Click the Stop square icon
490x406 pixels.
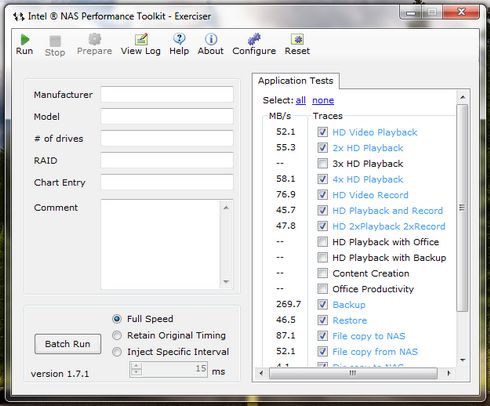(55, 41)
